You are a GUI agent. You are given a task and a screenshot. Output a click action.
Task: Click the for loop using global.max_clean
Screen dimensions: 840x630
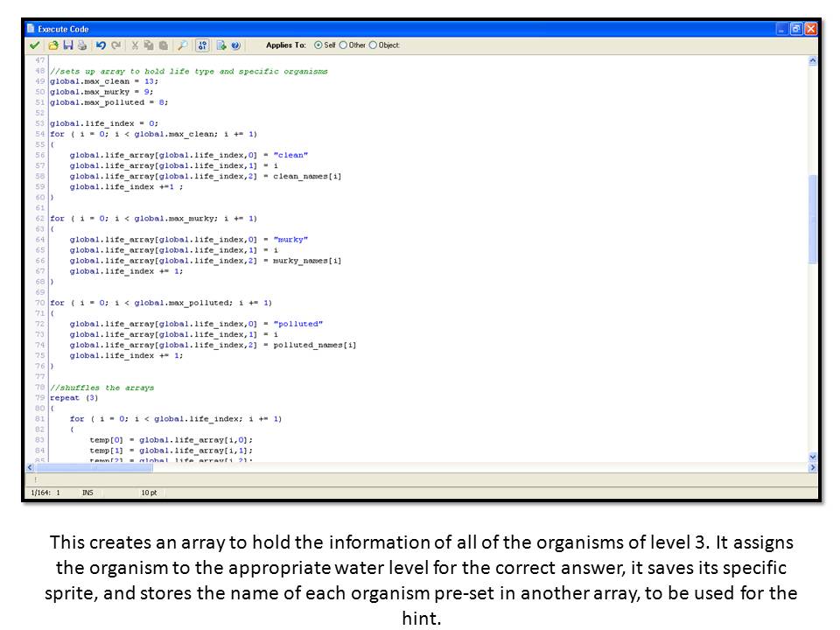[x=153, y=135]
